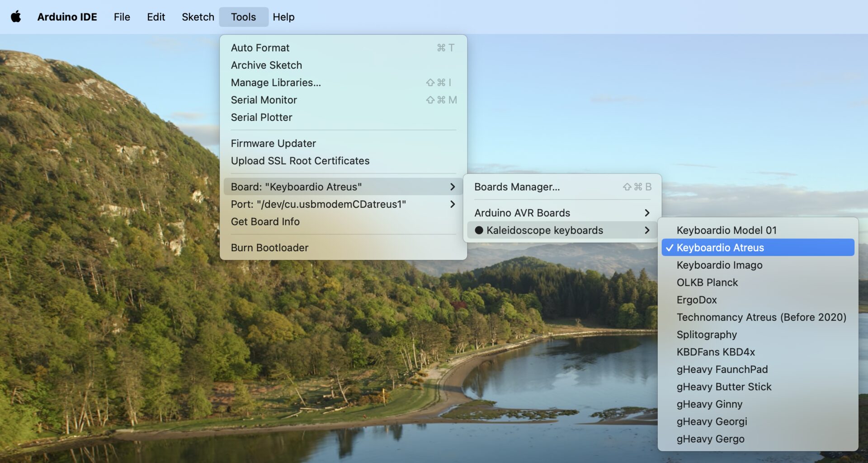Select the gHeavy Butter Stick board

[758, 387]
